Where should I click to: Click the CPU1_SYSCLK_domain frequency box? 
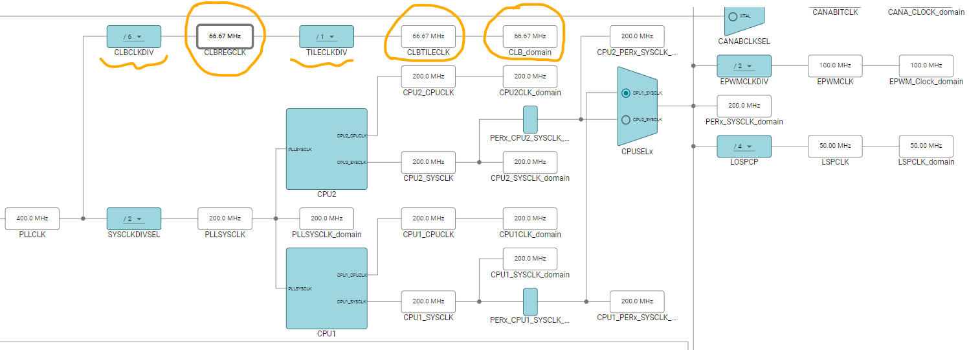(x=530, y=259)
